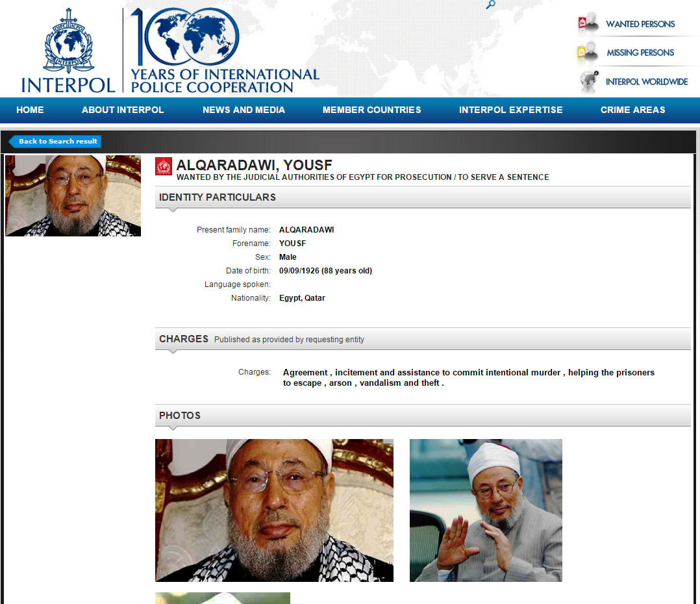Open the WANTED PERSONS link

[640, 24]
